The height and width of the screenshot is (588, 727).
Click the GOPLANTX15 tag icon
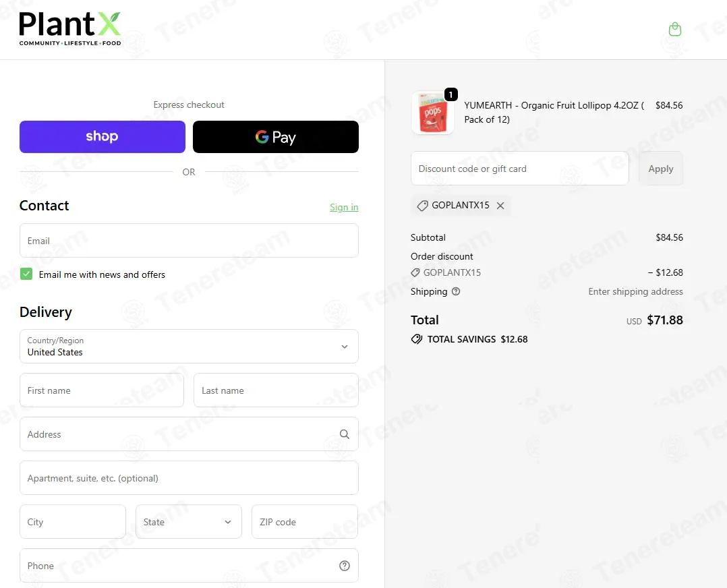pos(422,206)
